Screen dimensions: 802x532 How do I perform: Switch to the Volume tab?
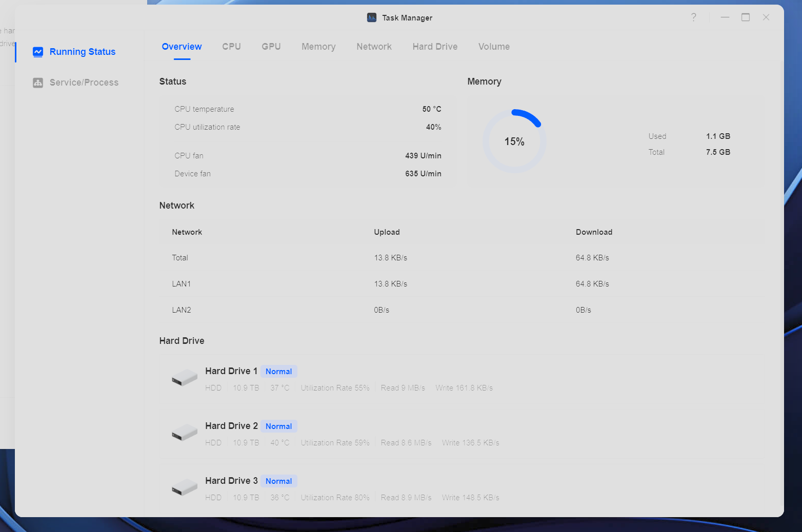point(494,47)
